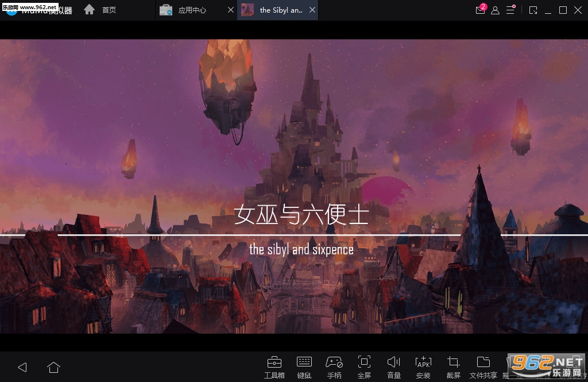The height and width of the screenshot is (382, 588).
Task: Open the 音量 volume control
Action: (394, 368)
